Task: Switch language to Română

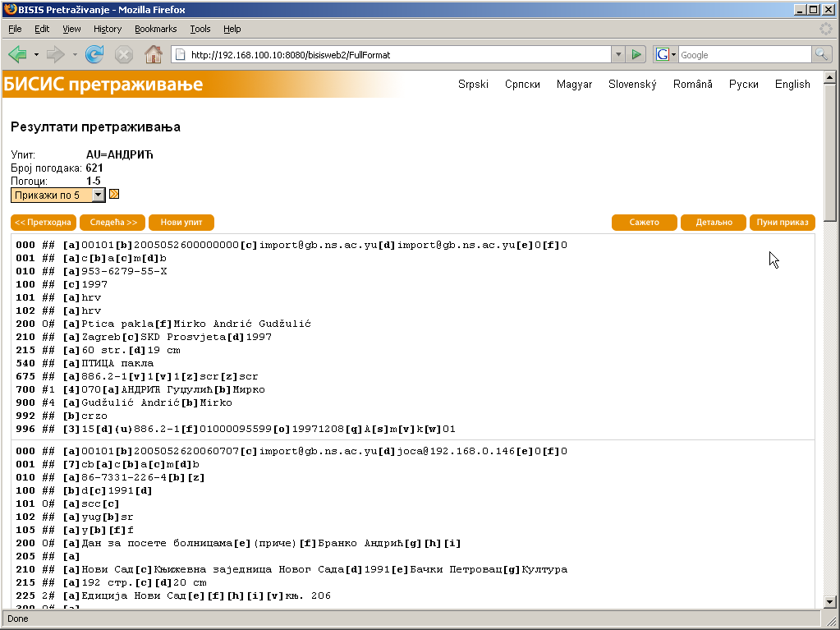Action: [x=693, y=84]
